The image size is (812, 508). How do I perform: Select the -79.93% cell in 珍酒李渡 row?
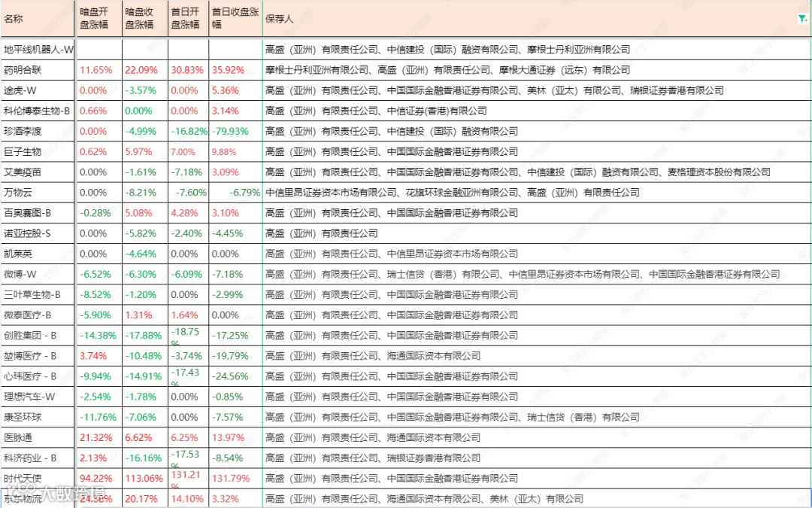pos(235,132)
